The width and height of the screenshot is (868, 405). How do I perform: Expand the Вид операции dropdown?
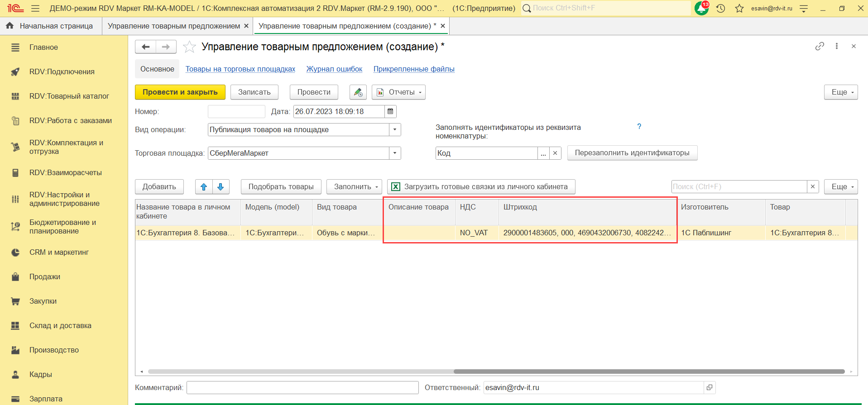pyautogui.click(x=395, y=129)
